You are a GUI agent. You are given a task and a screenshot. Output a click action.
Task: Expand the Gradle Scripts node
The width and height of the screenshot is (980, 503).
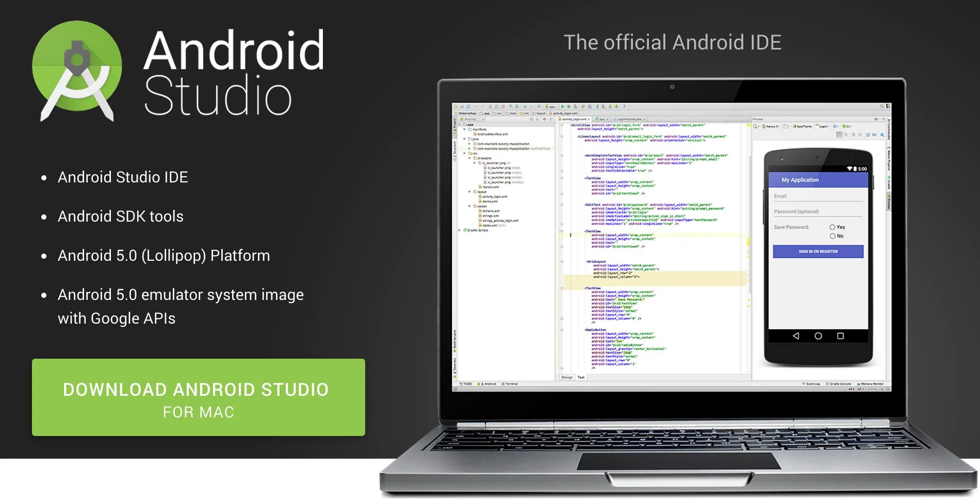(x=459, y=230)
